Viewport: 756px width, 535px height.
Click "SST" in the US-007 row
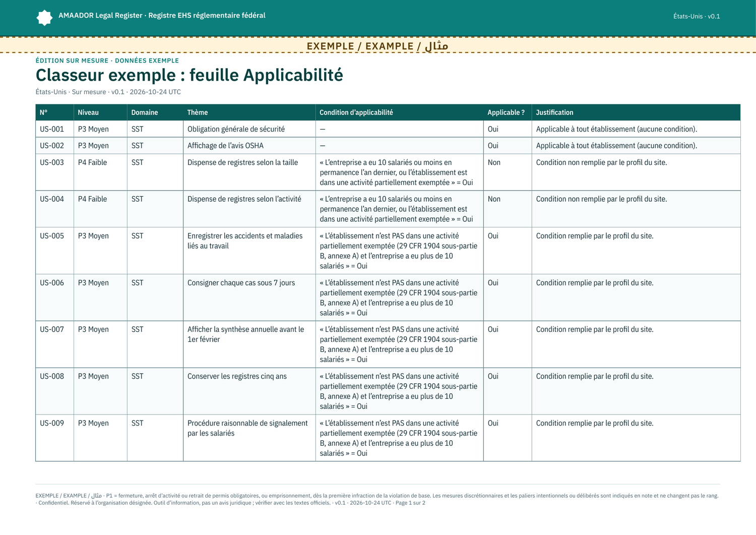pos(137,329)
